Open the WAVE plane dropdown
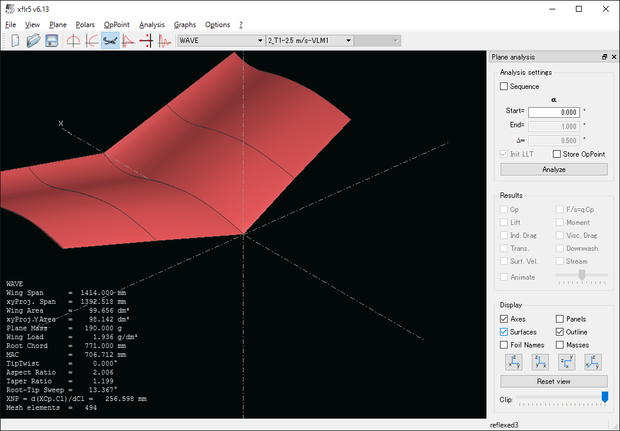Viewport: 620px width, 431px height. coord(219,40)
